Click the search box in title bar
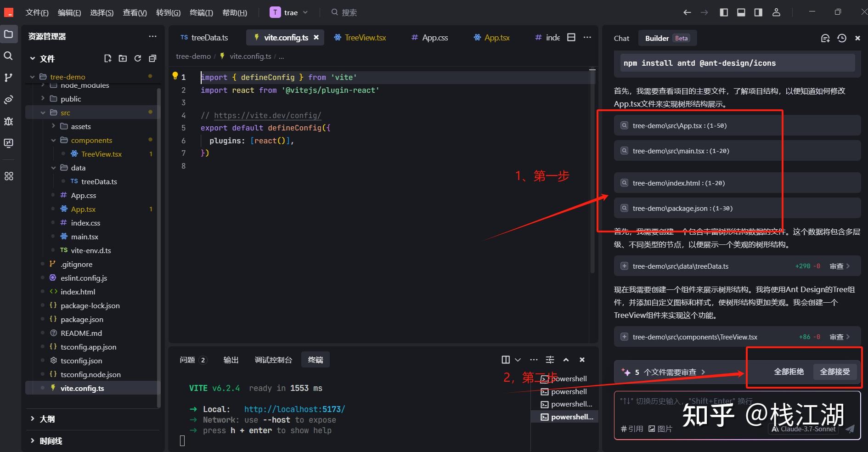The image size is (868, 452). [344, 12]
